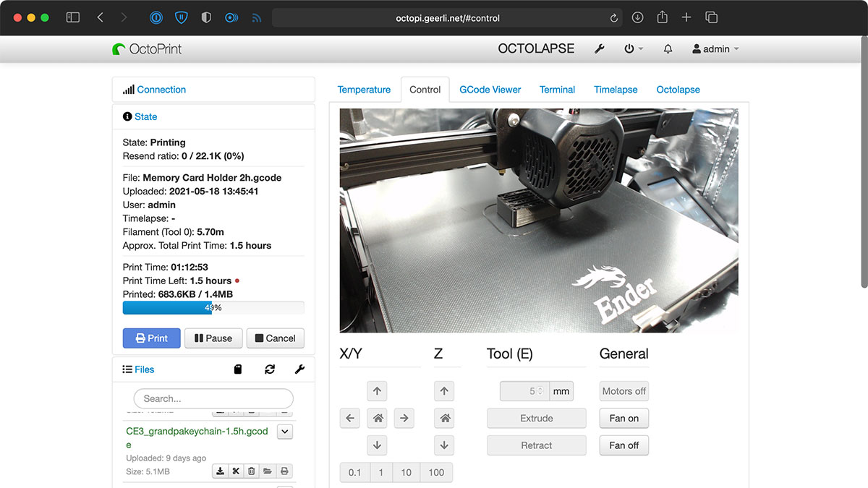Click the Retract button
This screenshot has height=488, width=868.
537,445
